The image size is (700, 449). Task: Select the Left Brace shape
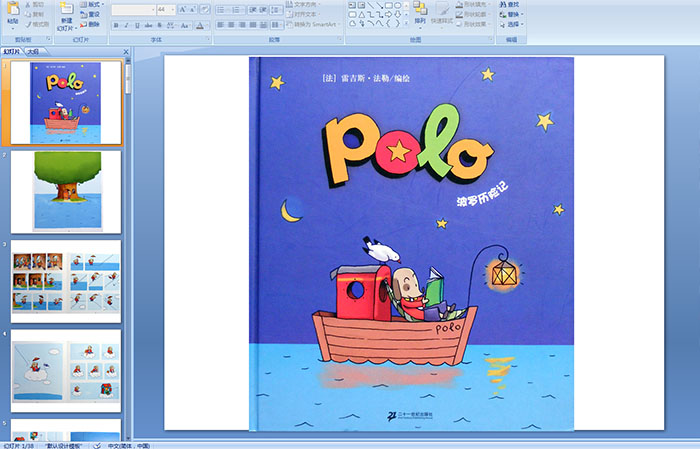pyautogui.click(x=388, y=23)
